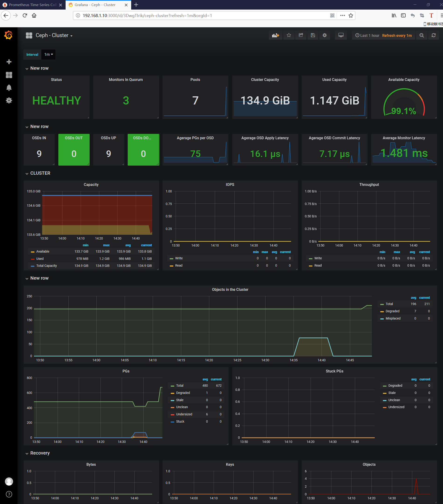Viewport: 443px width, 504px height.
Task: Toggle Degraded series in Objects legend
Action: click(392, 311)
